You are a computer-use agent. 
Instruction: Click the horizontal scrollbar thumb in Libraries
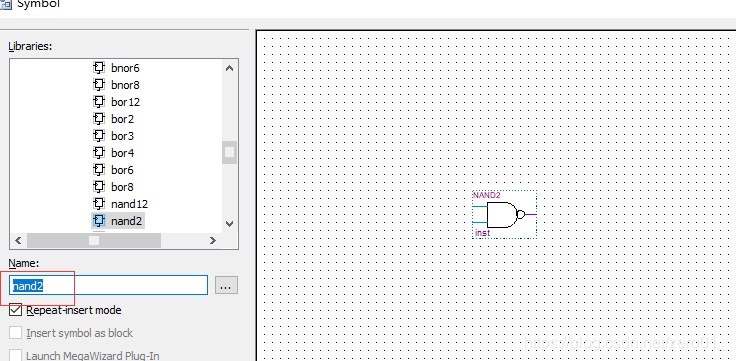tap(94, 240)
